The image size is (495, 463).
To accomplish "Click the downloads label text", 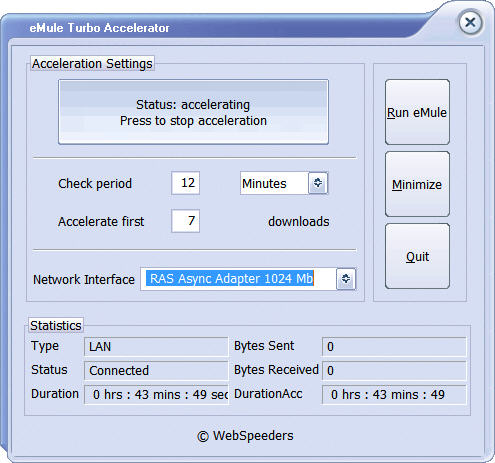I will click(299, 222).
